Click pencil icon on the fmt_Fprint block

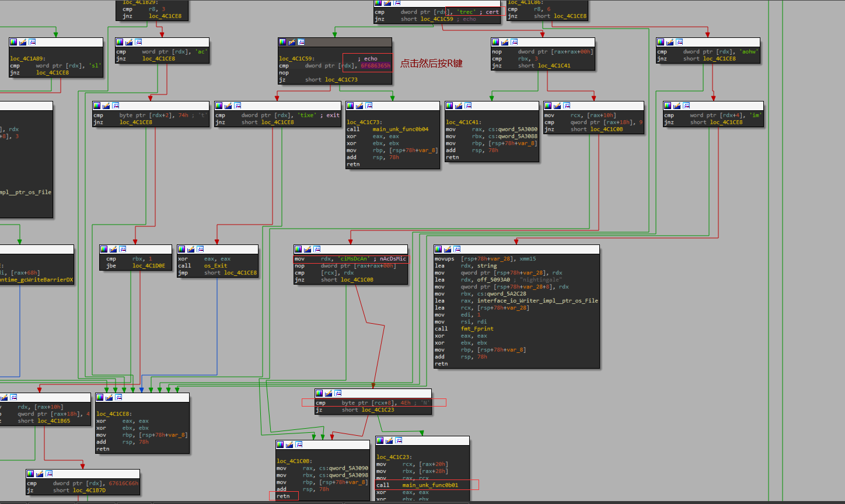(x=448, y=249)
